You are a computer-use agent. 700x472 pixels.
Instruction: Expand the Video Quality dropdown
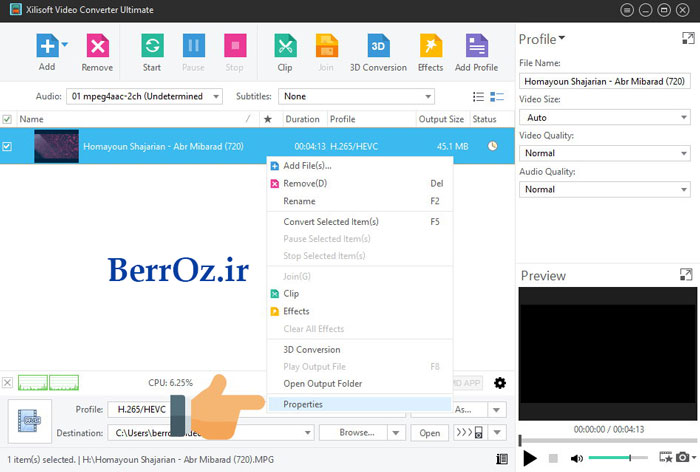point(603,153)
